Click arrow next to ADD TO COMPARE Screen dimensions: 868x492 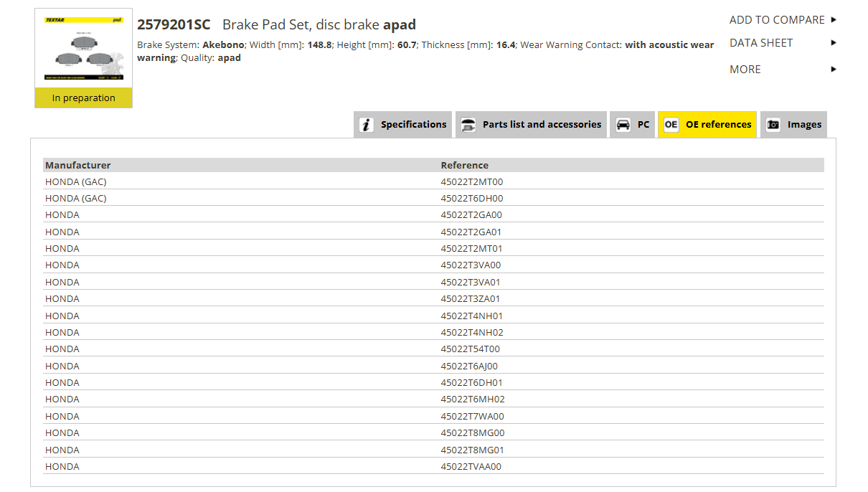point(834,20)
